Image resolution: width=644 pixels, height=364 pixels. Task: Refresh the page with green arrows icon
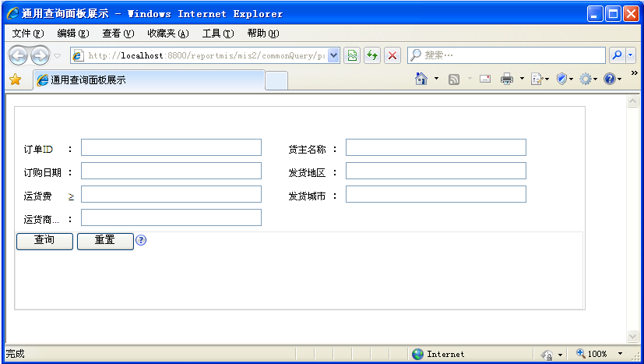pos(372,55)
